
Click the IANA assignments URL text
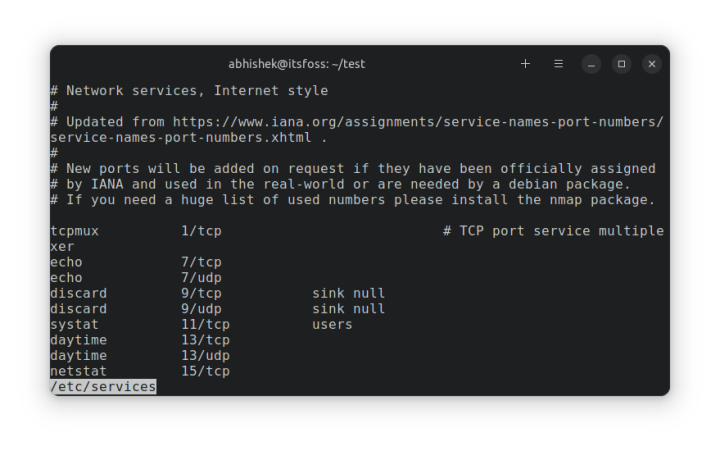(x=418, y=122)
